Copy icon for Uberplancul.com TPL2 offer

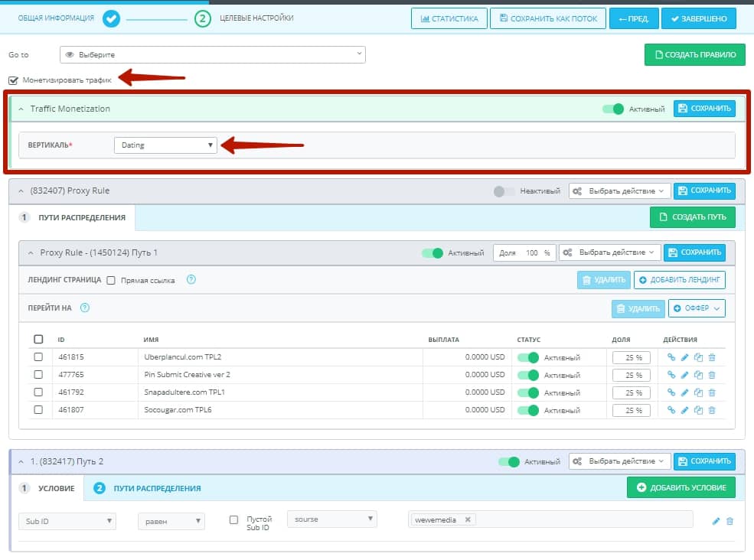[x=698, y=357]
